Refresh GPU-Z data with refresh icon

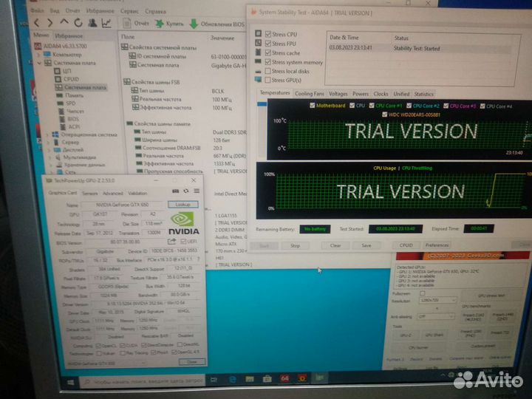186,191
